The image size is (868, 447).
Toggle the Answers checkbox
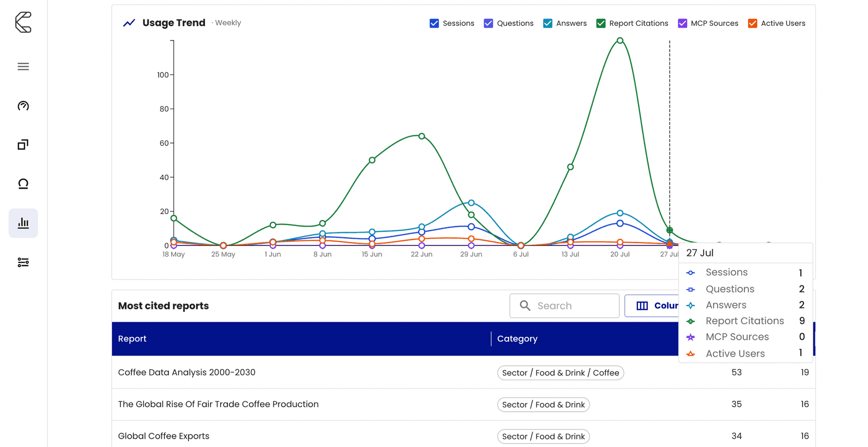pos(547,23)
